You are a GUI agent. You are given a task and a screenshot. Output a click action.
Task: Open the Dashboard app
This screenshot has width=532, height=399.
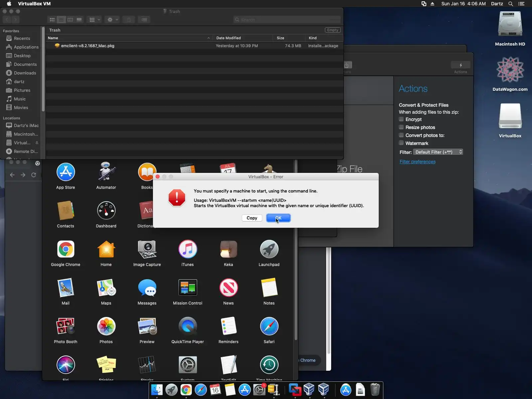click(x=106, y=211)
